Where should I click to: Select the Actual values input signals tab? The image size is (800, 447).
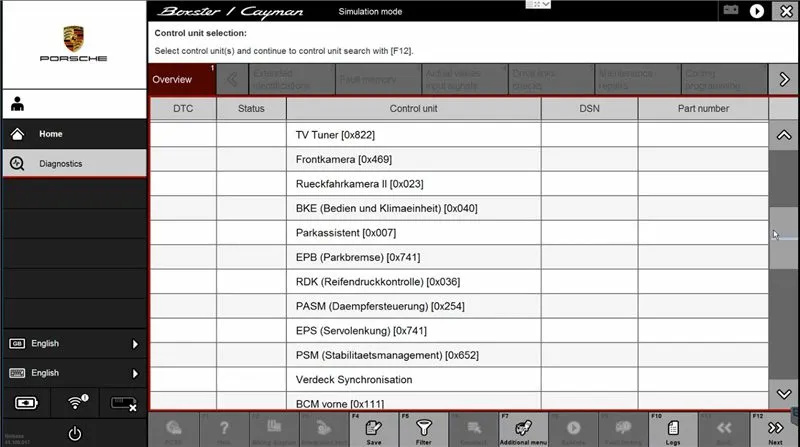click(465, 79)
